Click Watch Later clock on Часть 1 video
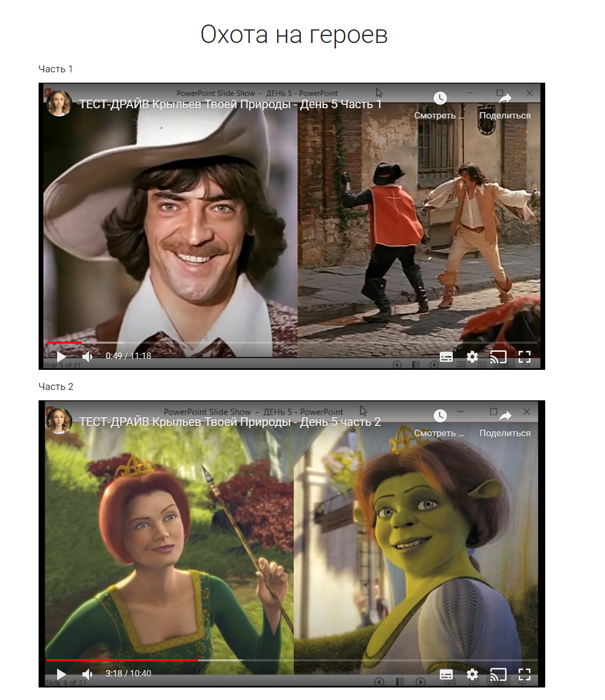 440,98
